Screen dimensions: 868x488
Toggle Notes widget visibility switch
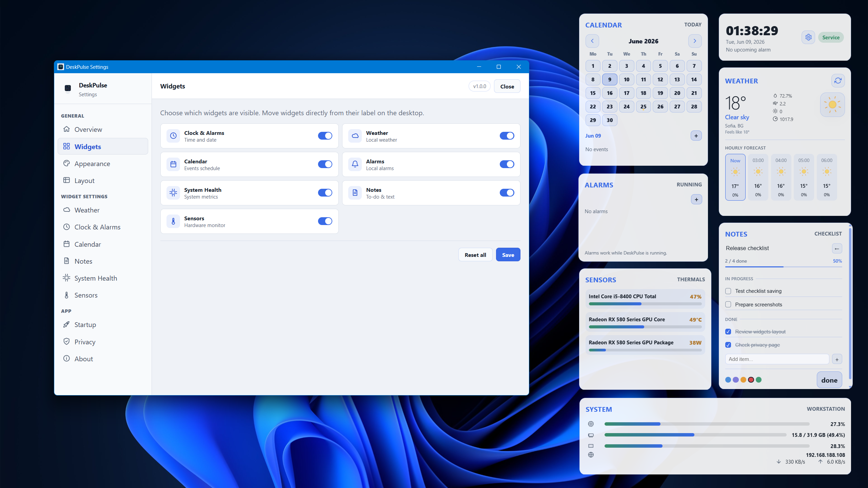pyautogui.click(x=507, y=193)
